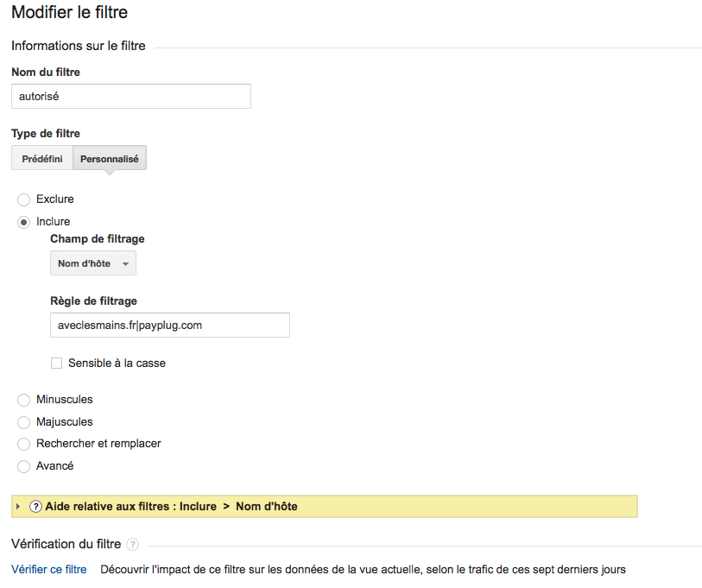Viewport: 702px width, 588px height.
Task: Select the Inclure radio button
Action: coord(24,222)
